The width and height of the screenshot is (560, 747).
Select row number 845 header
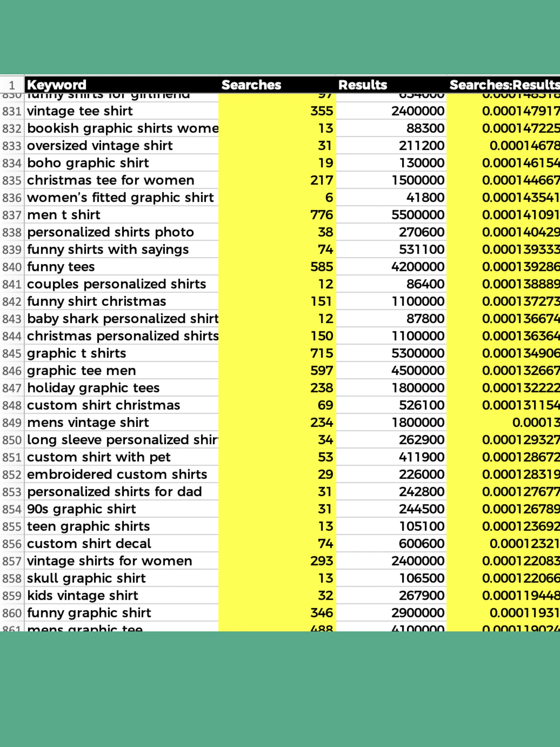pyautogui.click(x=12, y=354)
